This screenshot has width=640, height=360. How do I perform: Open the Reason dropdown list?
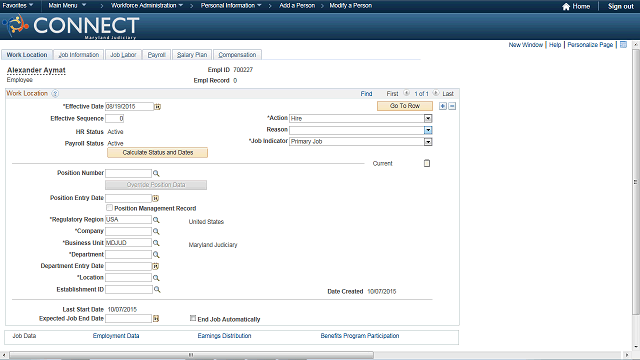428,130
